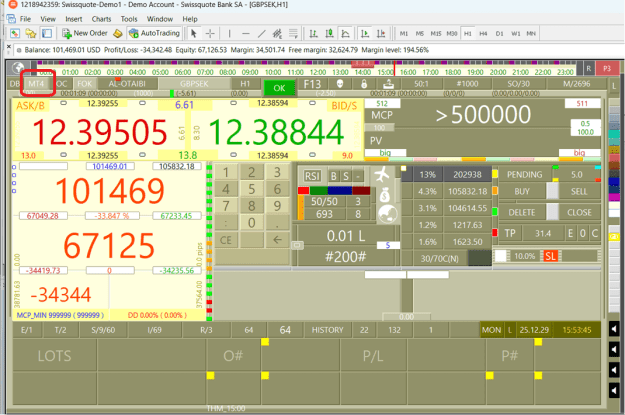Open the Insert menu
625x415 pixels.
(74, 19)
